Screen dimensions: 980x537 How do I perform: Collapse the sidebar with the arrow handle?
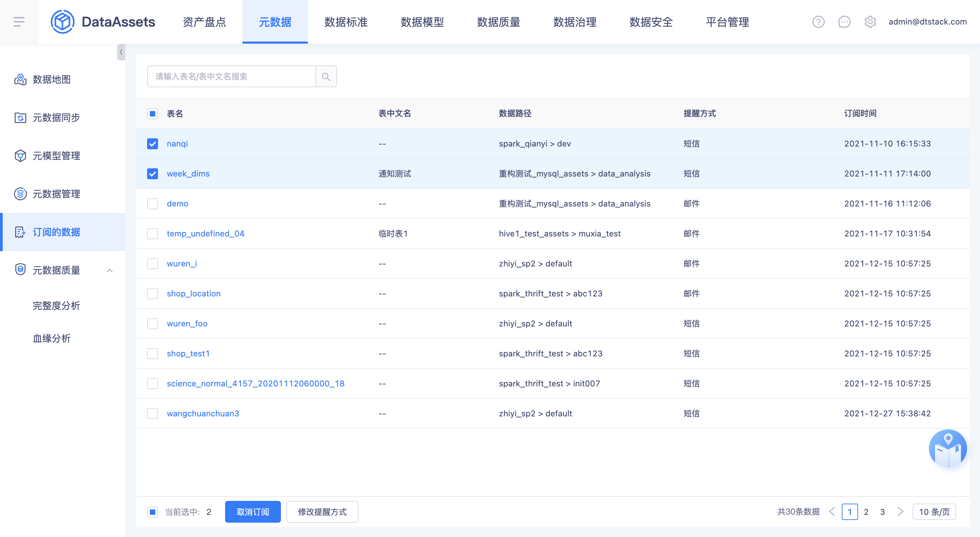pos(121,52)
